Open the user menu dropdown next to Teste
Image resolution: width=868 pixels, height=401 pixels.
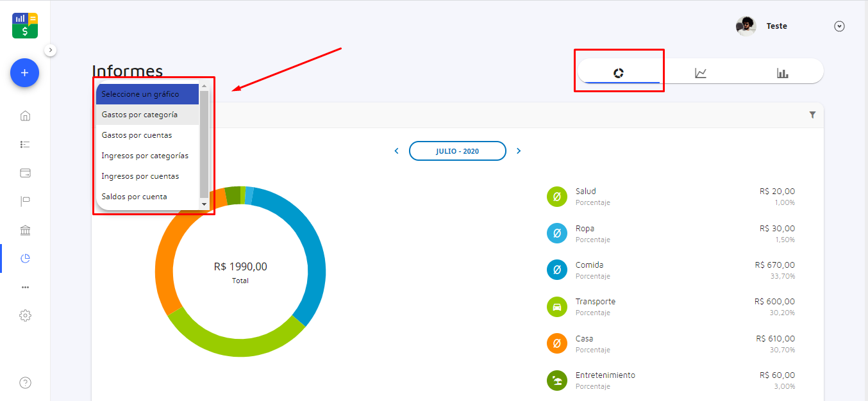pyautogui.click(x=839, y=26)
